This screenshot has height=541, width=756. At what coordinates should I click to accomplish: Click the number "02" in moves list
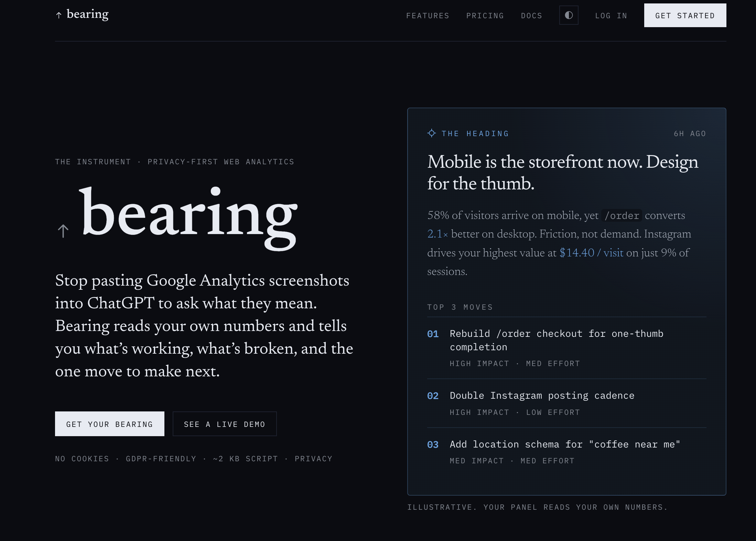pos(433,396)
